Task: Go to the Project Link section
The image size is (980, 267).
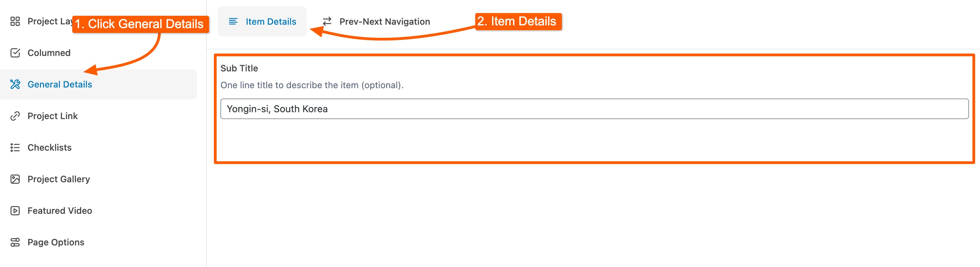Action: [53, 116]
